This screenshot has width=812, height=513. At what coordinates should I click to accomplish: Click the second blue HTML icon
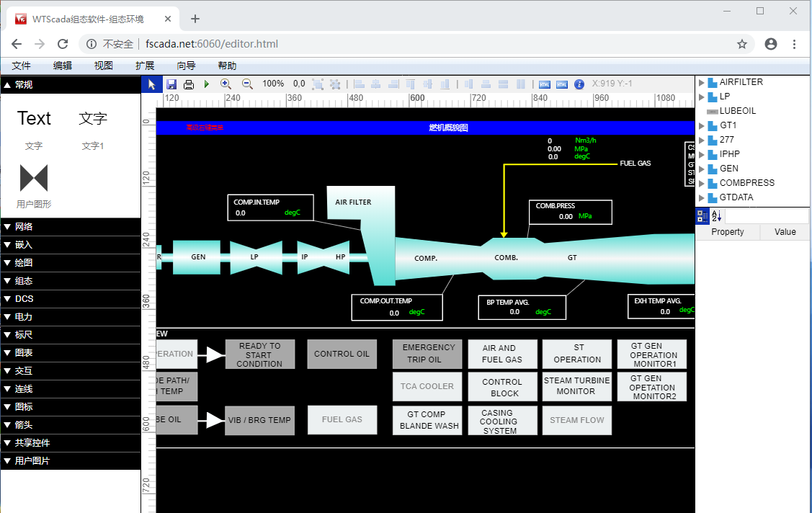click(x=562, y=84)
